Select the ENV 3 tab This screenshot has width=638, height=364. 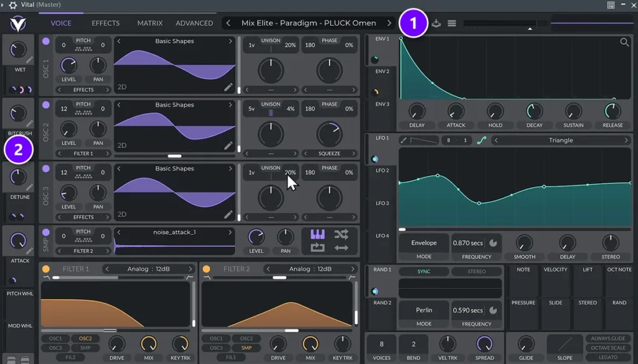(382, 105)
